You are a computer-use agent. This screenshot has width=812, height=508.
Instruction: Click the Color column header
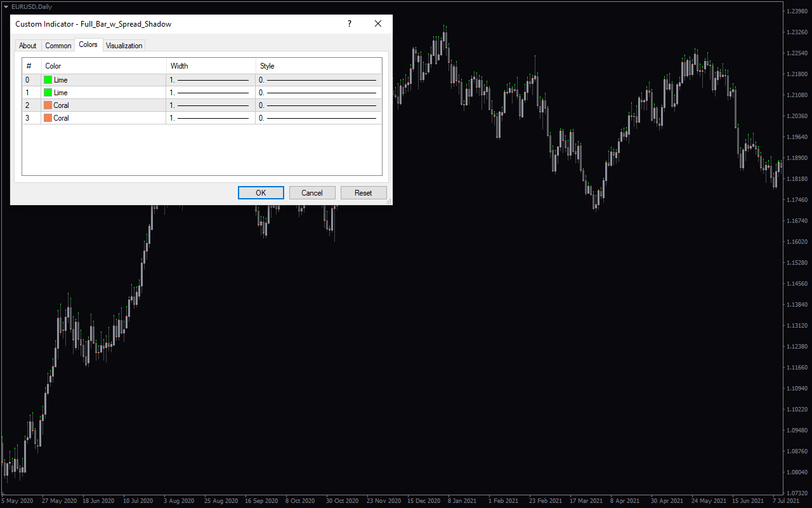coord(103,66)
